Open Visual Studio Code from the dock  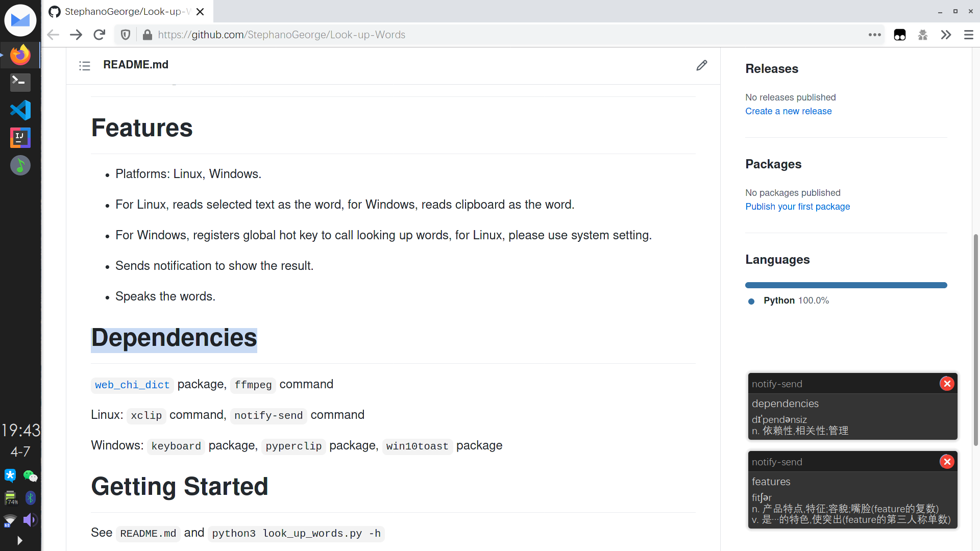[x=20, y=110]
